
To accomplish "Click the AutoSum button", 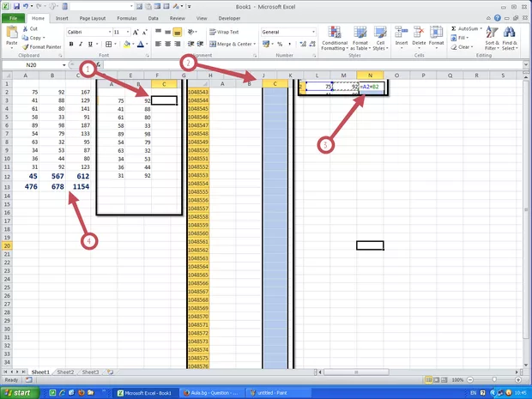I will pos(467,29).
